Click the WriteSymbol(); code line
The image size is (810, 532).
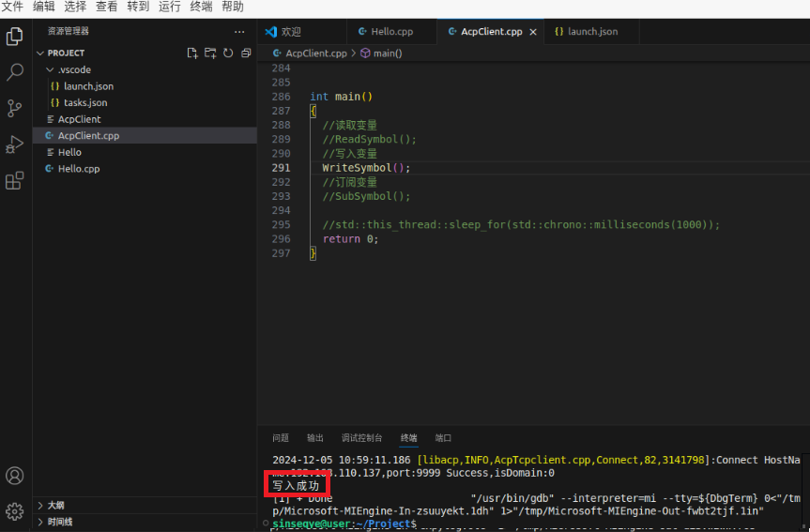[366, 168]
